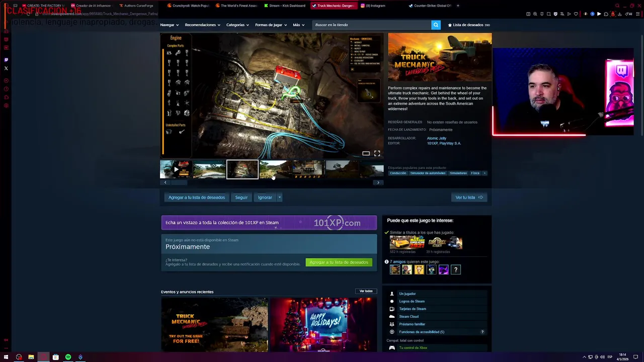Switch to The World's Finest Assassin tab
This screenshot has height=362, width=644.
coord(236,6)
